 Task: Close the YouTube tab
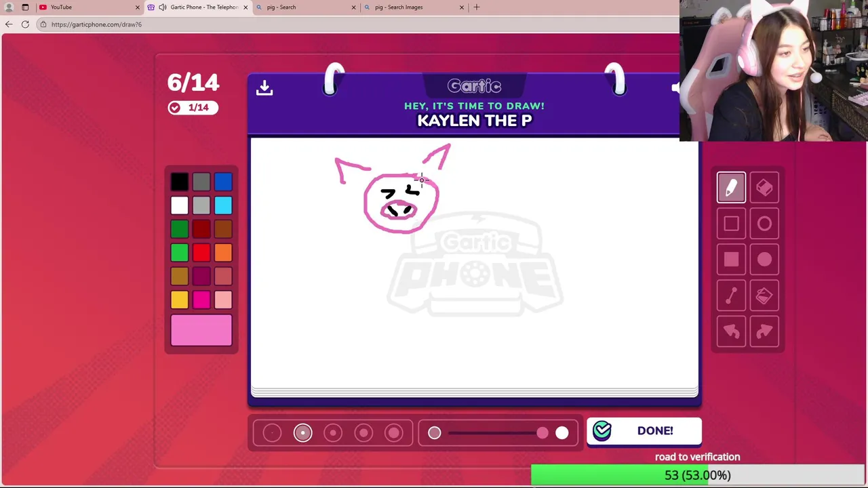[138, 7]
